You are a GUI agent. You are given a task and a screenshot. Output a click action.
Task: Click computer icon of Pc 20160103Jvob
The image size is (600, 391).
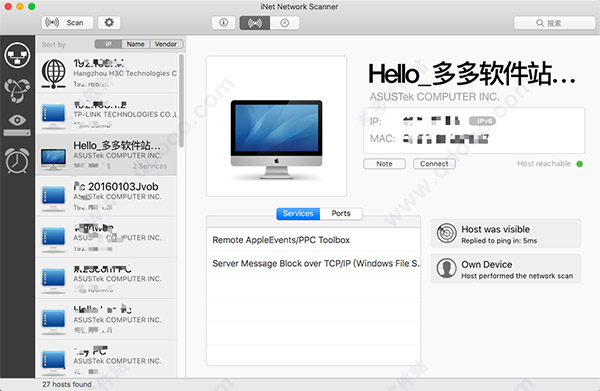pos(54,198)
